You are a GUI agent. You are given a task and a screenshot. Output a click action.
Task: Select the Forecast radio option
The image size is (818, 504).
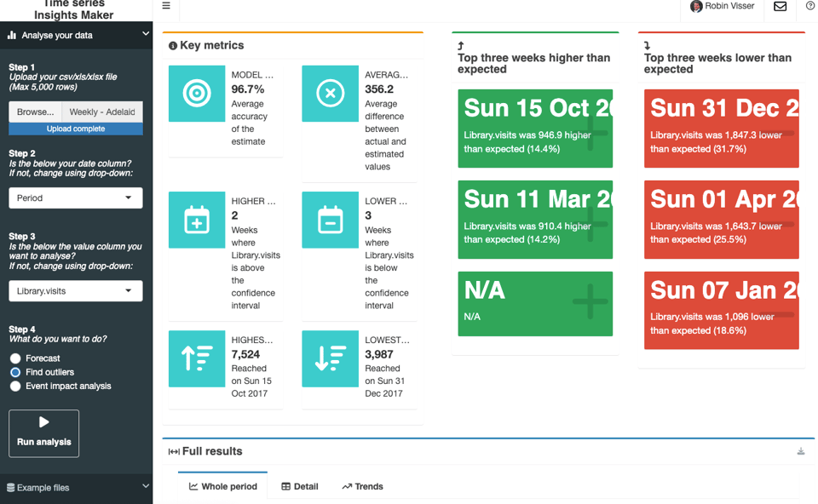pyautogui.click(x=15, y=358)
